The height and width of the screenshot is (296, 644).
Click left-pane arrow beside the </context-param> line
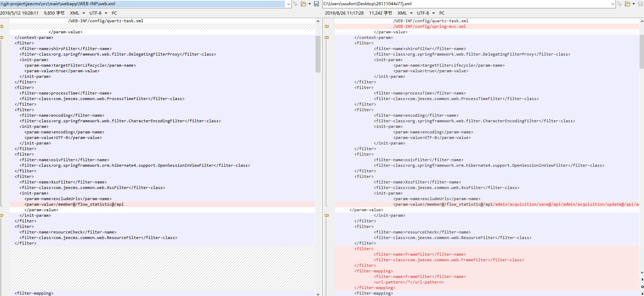(x=2, y=38)
